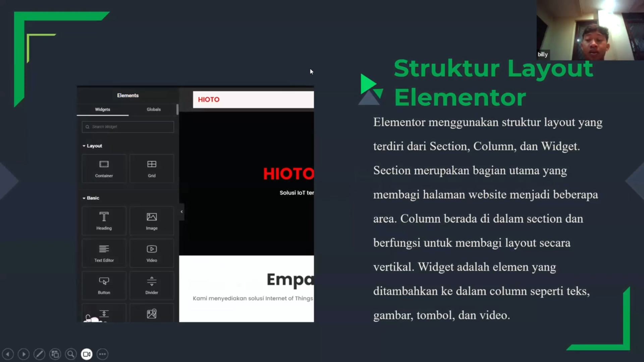The width and height of the screenshot is (644, 362).
Task: Open the more options menu
Action: tap(102, 354)
